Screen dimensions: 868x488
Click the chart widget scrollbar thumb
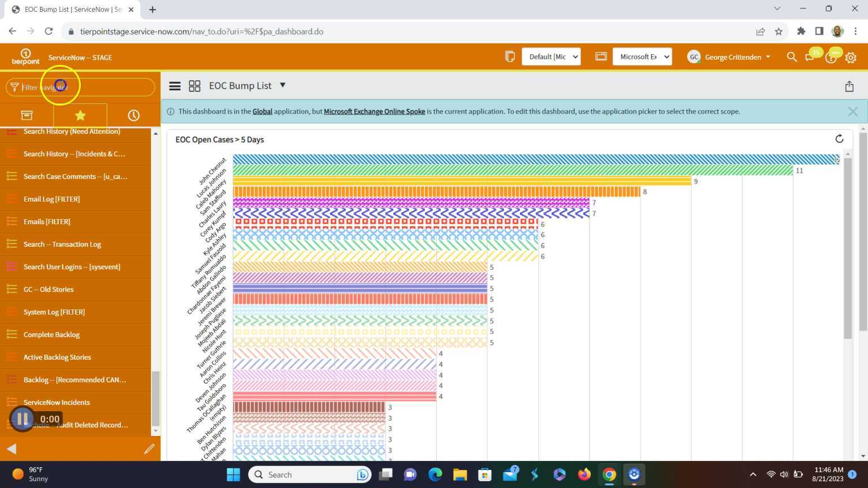click(x=848, y=249)
